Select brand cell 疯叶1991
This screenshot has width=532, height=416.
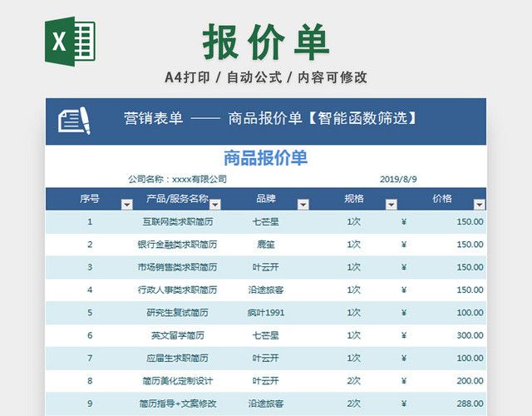click(x=266, y=313)
